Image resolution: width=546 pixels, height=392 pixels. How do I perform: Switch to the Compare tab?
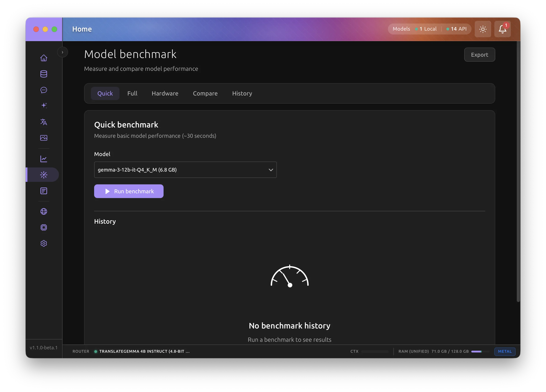(x=205, y=93)
